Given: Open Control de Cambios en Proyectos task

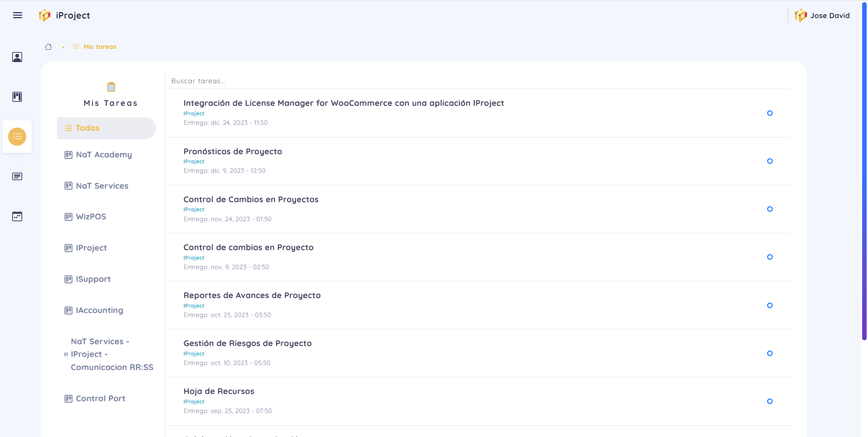Looking at the screenshot, I should (x=251, y=199).
